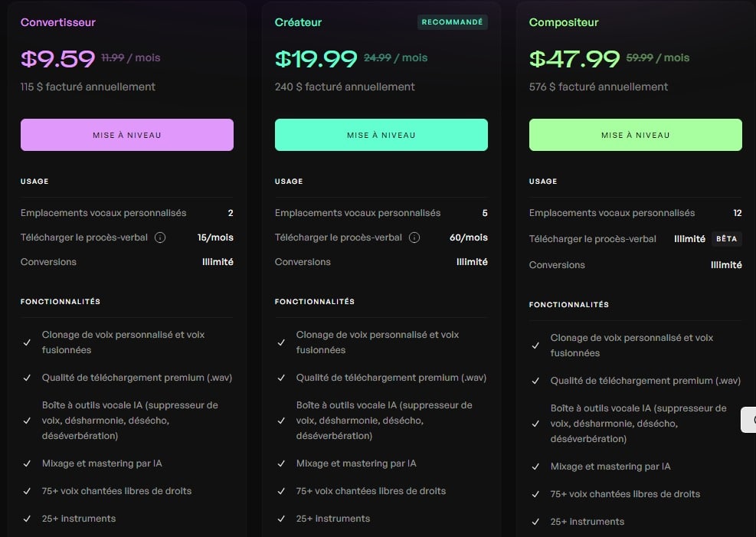Open the partially visible widget tab at right edge
The image size is (756, 537).
pyautogui.click(x=749, y=420)
